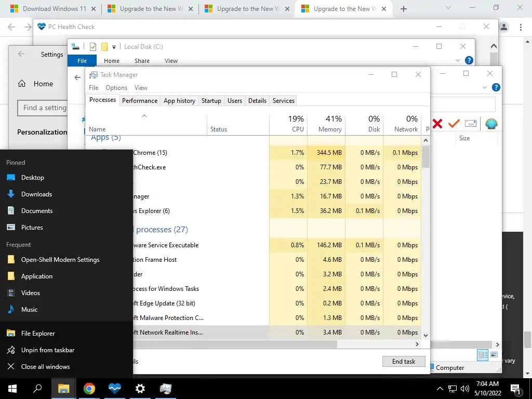
Task: Open Chrome three-dot menu
Action: [x=521, y=27]
